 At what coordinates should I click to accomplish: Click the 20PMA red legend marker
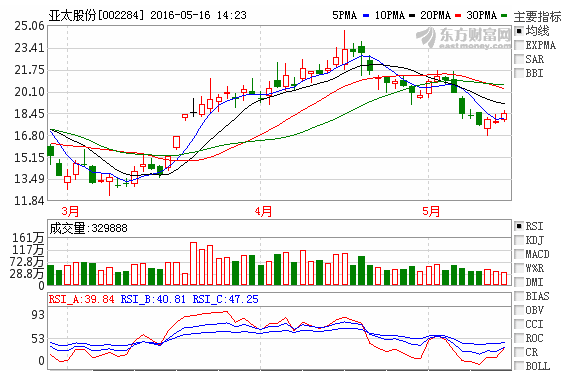pyautogui.click(x=458, y=16)
